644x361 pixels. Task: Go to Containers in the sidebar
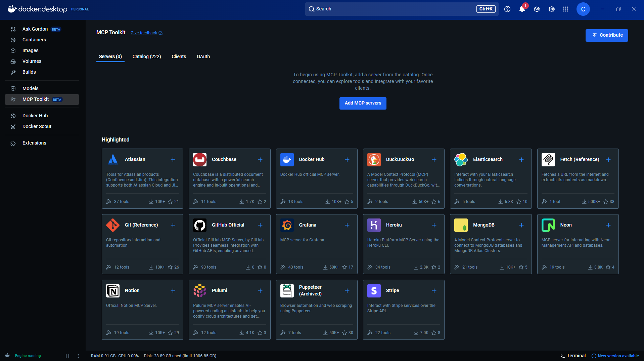click(x=42, y=40)
